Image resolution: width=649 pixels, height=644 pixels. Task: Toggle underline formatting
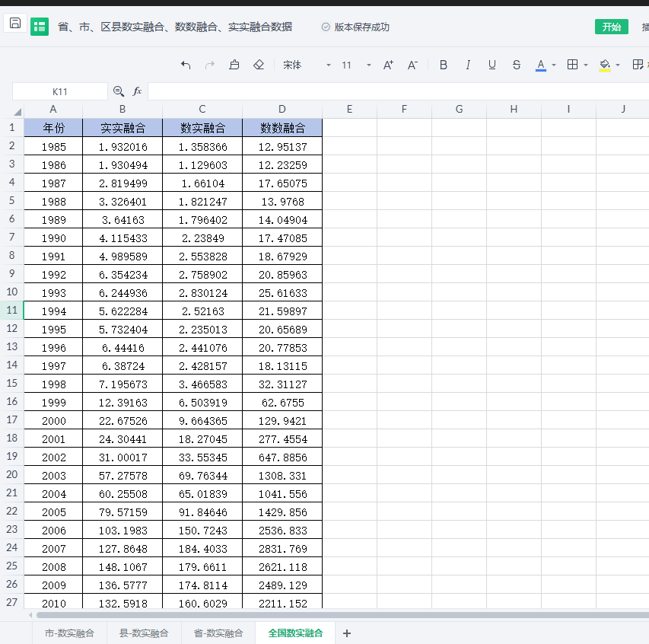tap(492, 65)
